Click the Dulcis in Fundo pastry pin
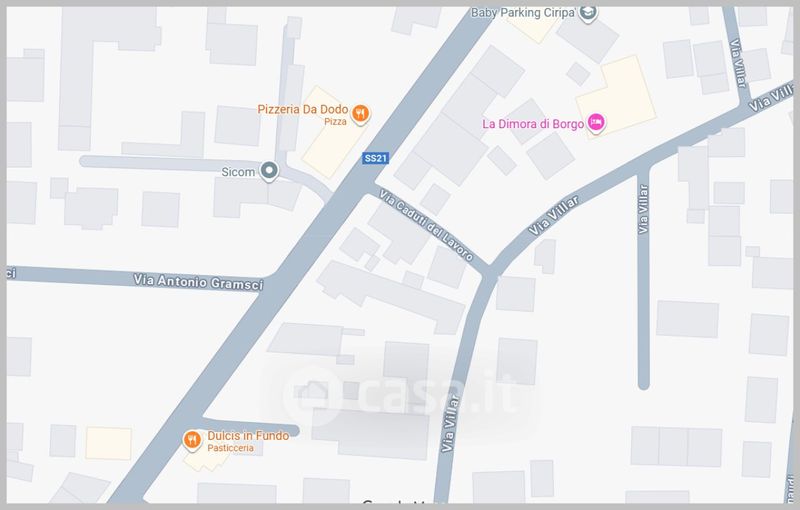 point(192,440)
